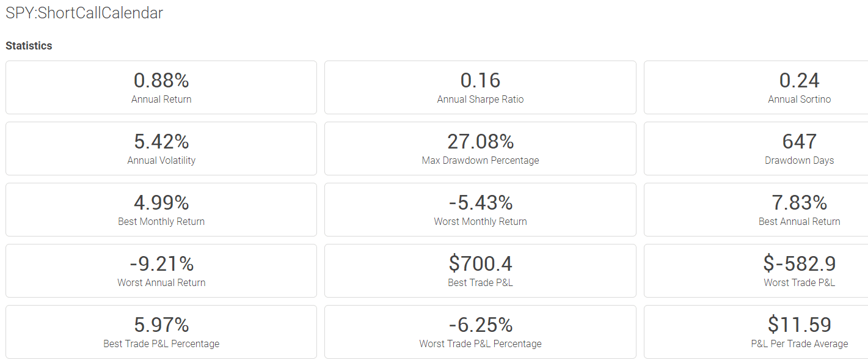The width and height of the screenshot is (868, 360).
Task: Click the Annual Return 0.88% card
Action: [x=161, y=87]
